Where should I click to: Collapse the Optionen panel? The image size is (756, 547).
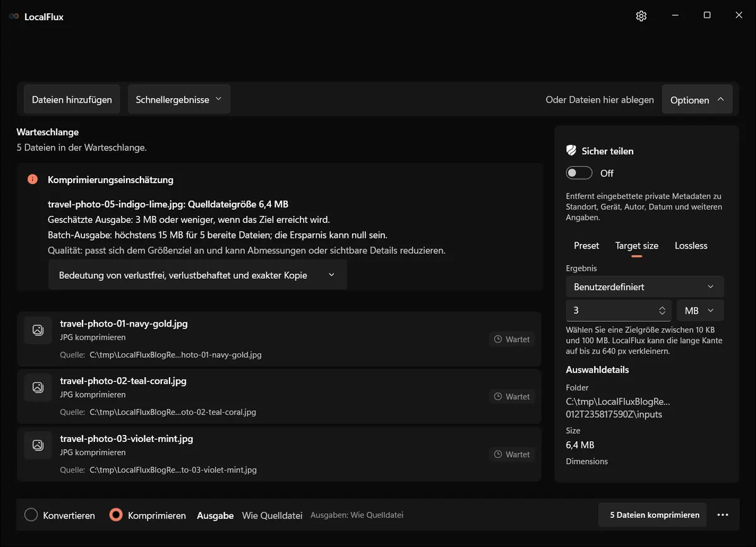(x=697, y=99)
